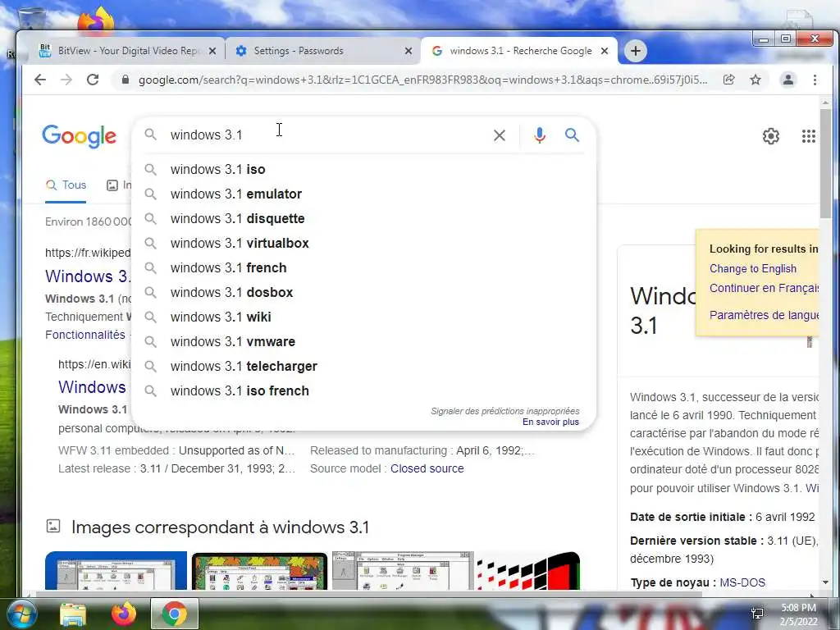The height and width of the screenshot is (630, 840).
Task: Open the Chrome profile avatar
Action: [x=788, y=80]
